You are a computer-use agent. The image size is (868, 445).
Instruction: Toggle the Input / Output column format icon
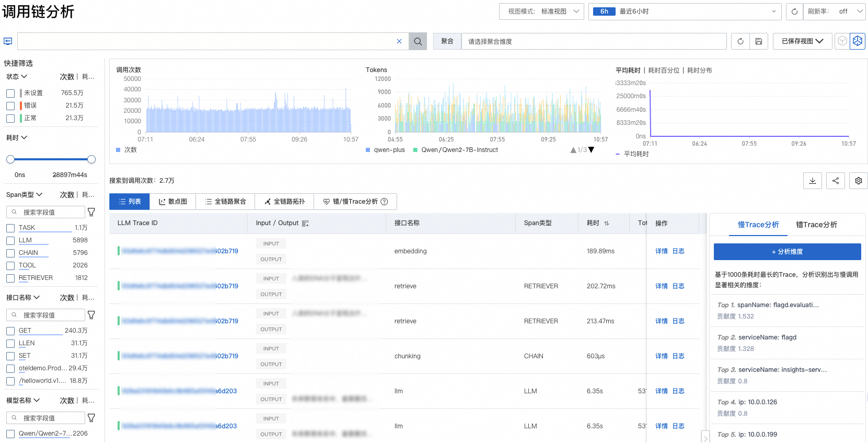click(306, 224)
